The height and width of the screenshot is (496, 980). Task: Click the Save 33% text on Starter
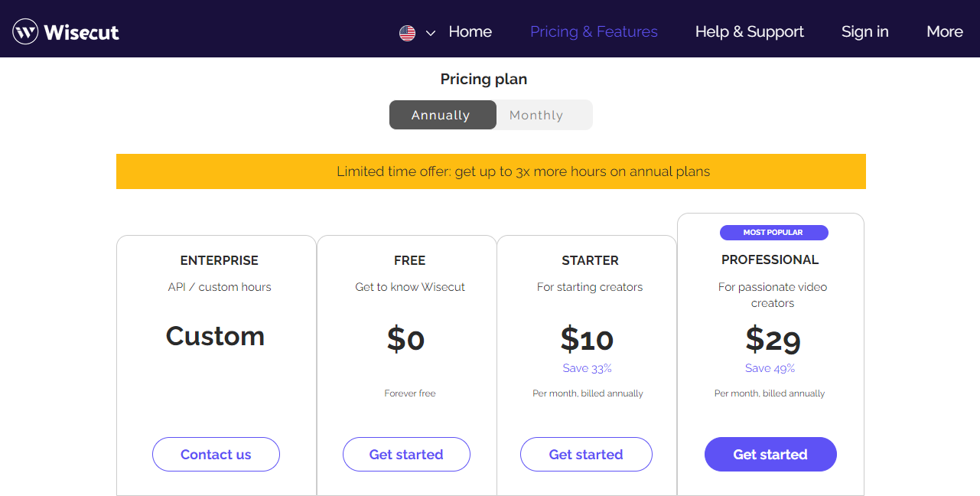[x=587, y=368]
